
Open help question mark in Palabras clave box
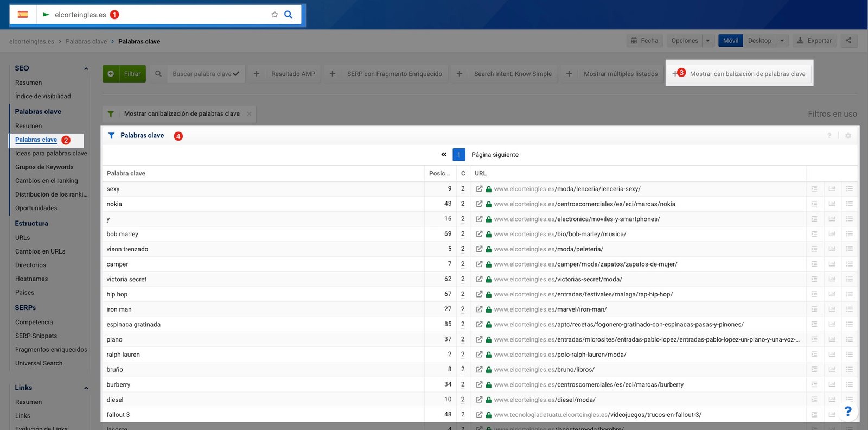tap(829, 136)
